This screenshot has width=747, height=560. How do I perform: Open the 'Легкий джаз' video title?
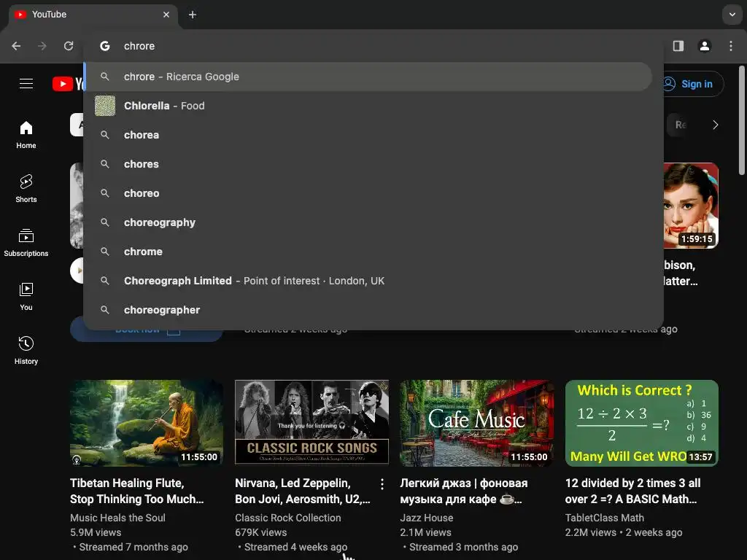pyautogui.click(x=463, y=491)
